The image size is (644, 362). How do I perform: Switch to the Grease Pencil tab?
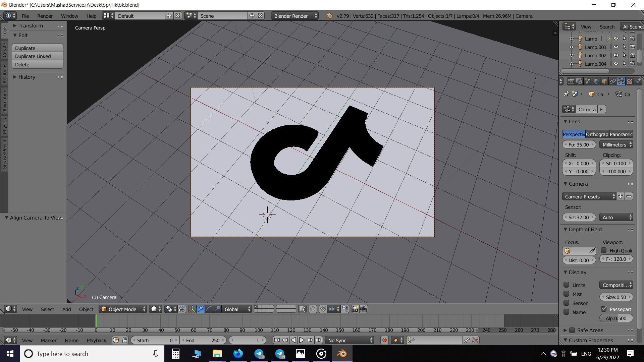pos(4,155)
